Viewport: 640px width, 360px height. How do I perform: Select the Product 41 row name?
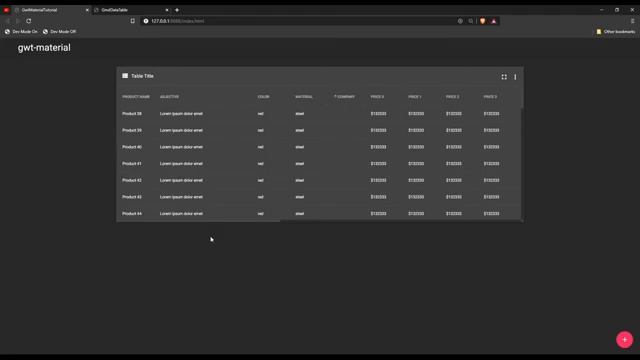[x=132, y=164]
